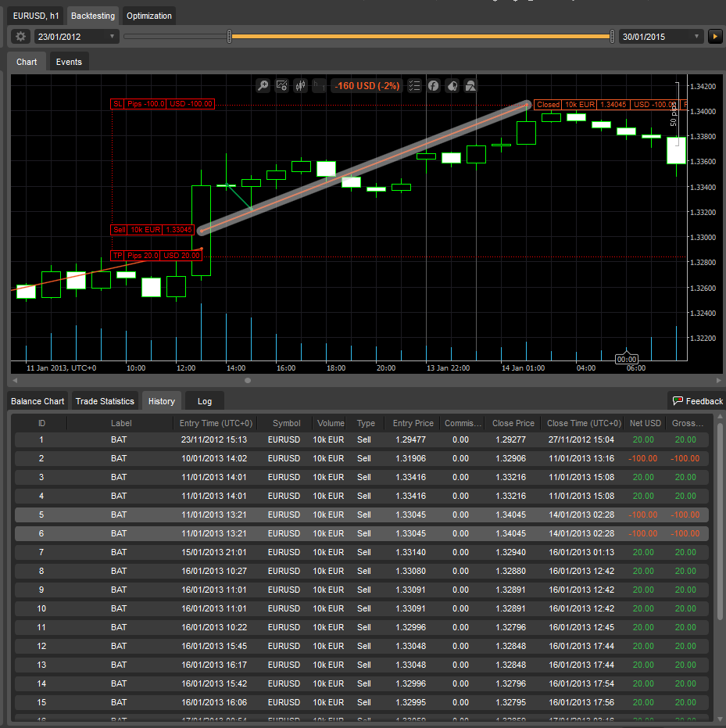Sort by Volume column header
This screenshot has height=728, width=726.
pos(331,423)
